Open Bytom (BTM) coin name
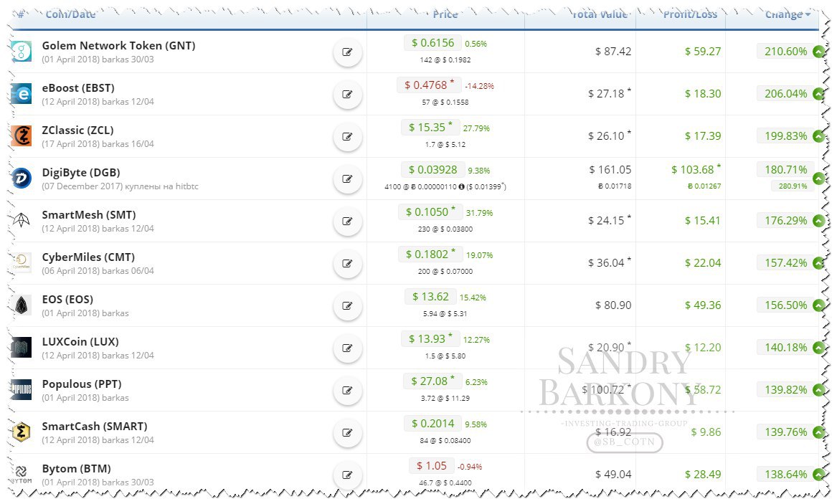The height and width of the screenshot is (504, 837). tap(76, 468)
